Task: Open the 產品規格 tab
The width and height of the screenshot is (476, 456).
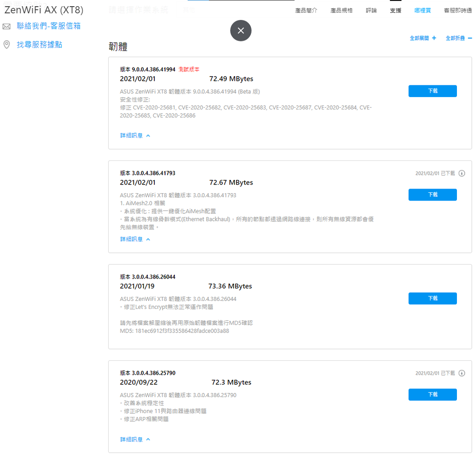Action: coord(341,10)
